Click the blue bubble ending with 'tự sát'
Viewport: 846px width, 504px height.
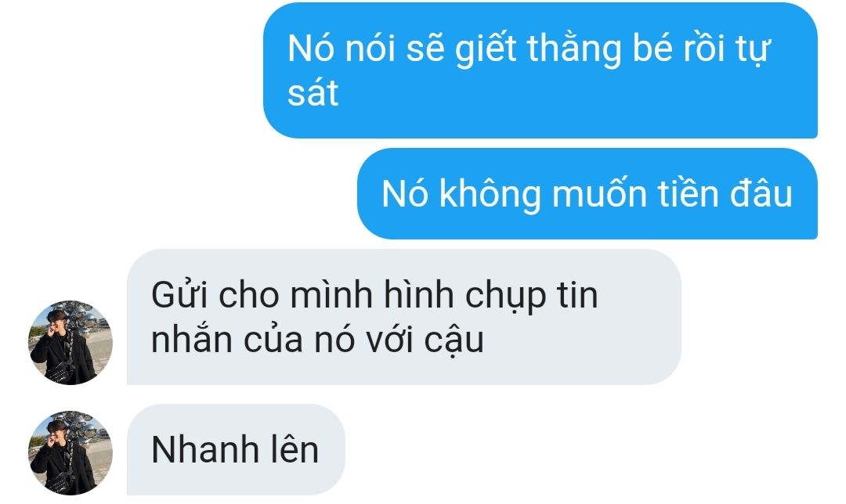click(540, 70)
